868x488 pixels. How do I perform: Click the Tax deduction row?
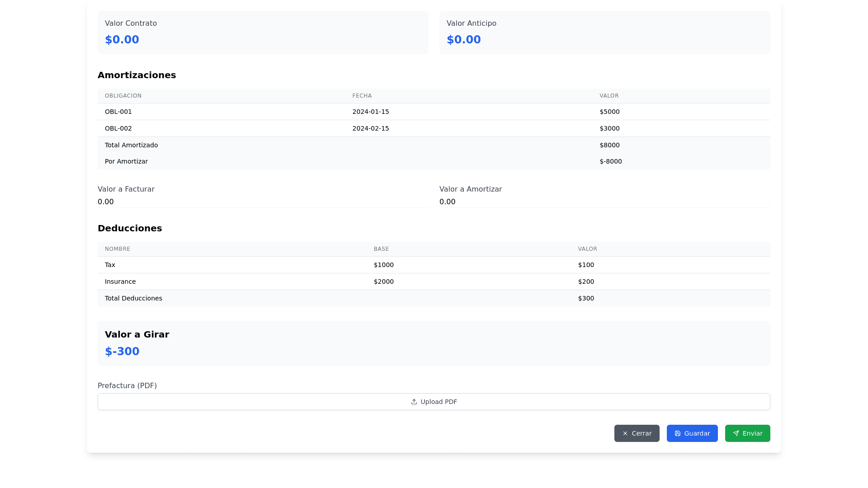pos(434,265)
